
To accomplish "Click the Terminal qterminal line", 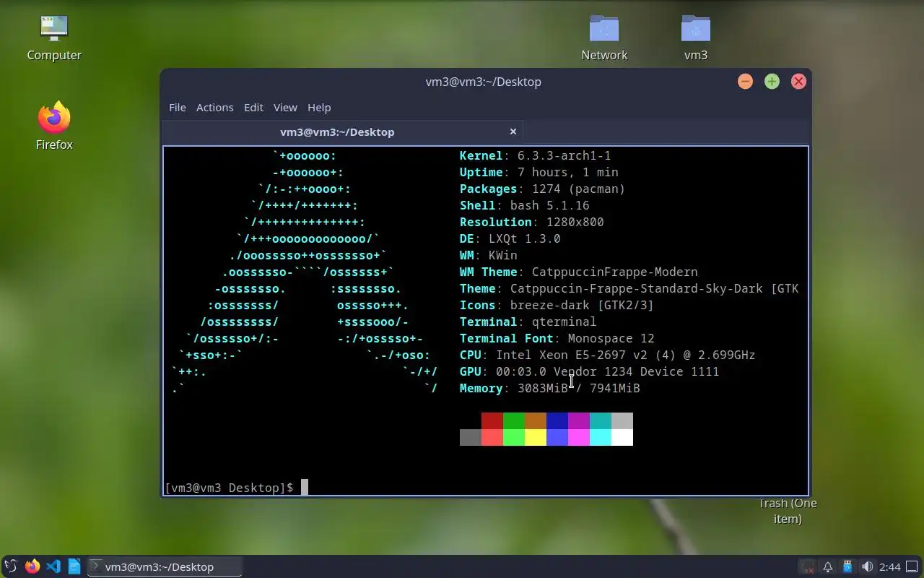I will pyautogui.click(x=528, y=322).
